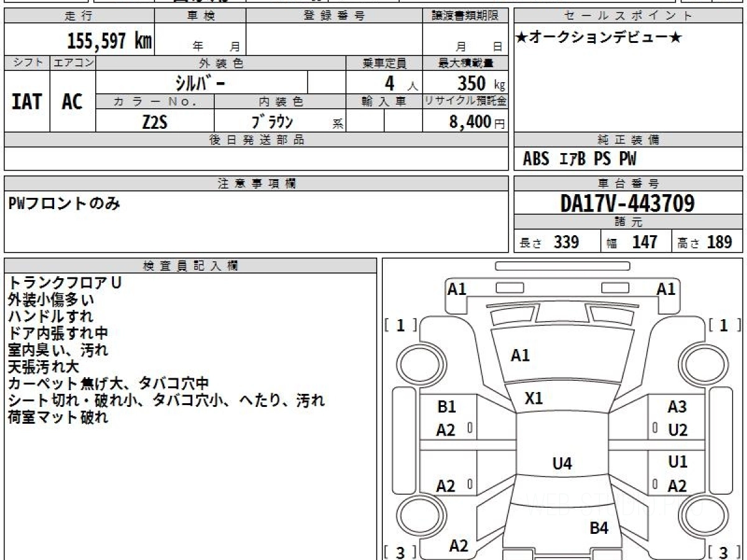The height and width of the screenshot is (560, 747).
Task: Click the 155,597 km mileage value
Action: (109, 41)
